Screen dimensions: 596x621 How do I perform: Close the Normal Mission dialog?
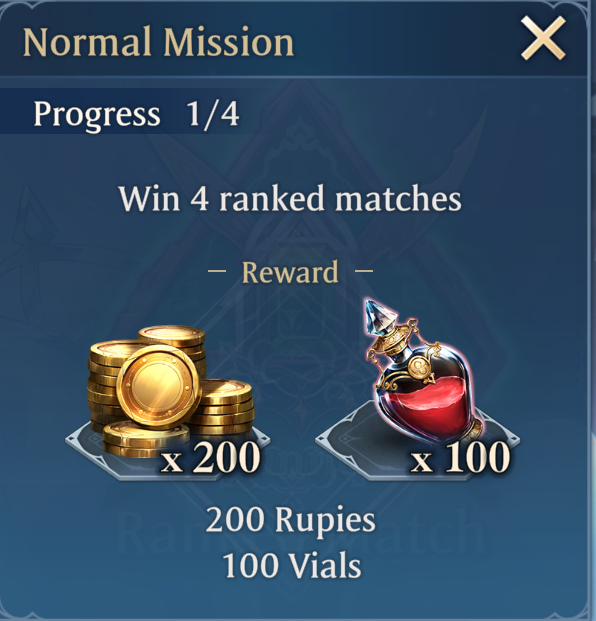[x=543, y=38]
